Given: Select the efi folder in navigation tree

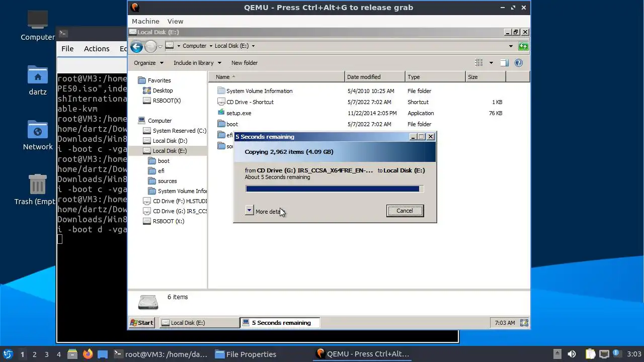Looking at the screenshot, I should [157, 171].
